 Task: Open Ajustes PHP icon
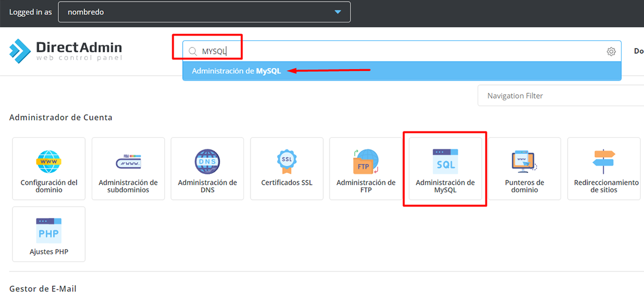[49, 231]
